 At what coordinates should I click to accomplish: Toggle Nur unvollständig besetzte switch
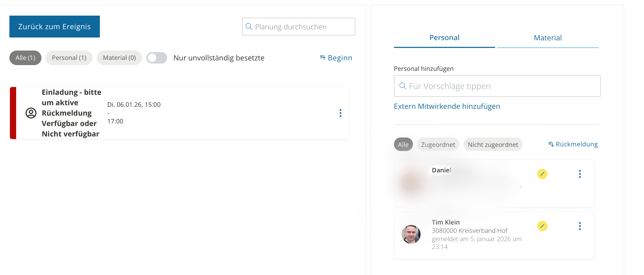click(156, 58)
